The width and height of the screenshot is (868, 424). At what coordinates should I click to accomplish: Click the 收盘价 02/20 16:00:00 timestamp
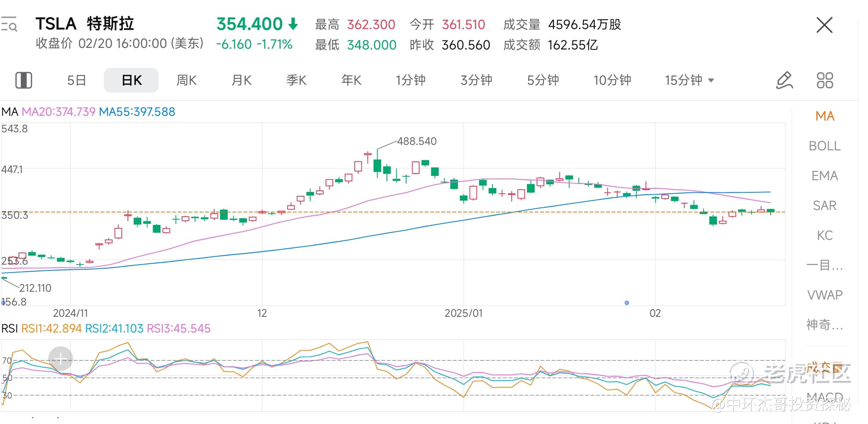pos(120,43)
